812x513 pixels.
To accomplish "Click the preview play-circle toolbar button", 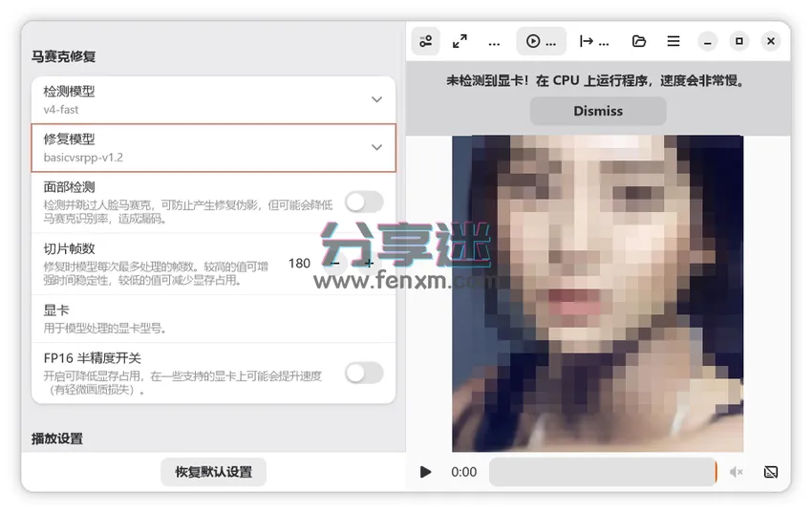I will [541, 41].
